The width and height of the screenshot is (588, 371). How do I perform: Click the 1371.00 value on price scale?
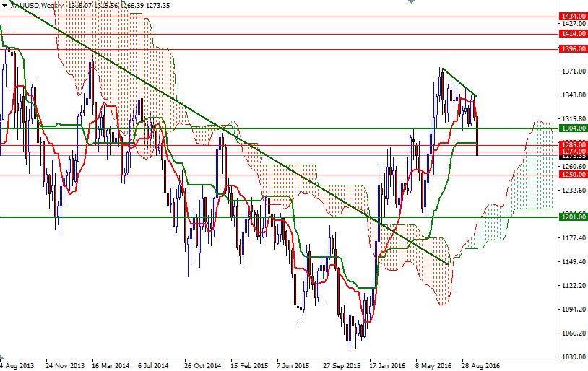(x=572, y=71)
